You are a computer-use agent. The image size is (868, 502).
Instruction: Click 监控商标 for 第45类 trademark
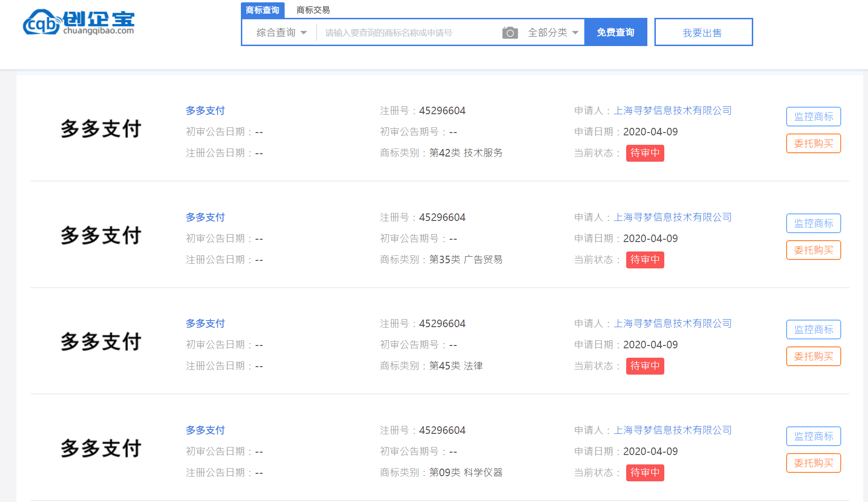point(813,329)
